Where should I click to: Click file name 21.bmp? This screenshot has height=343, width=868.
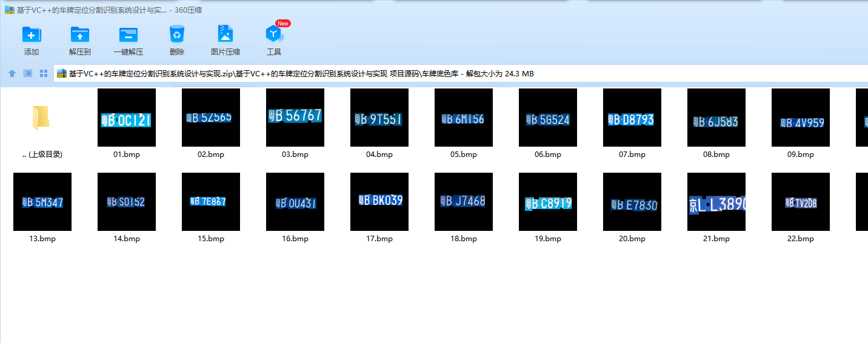(x=716, y=239)
